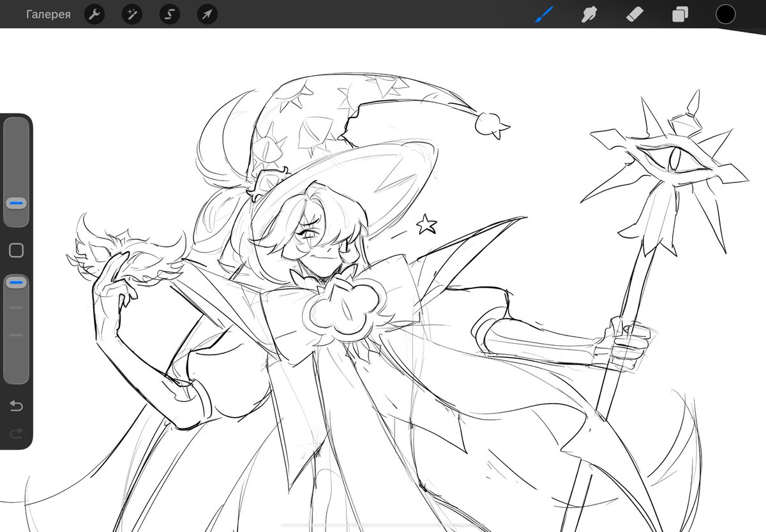Tap the square Modify button in sidebar
This screenshot has height=532, width=766.
coord(17,250)
